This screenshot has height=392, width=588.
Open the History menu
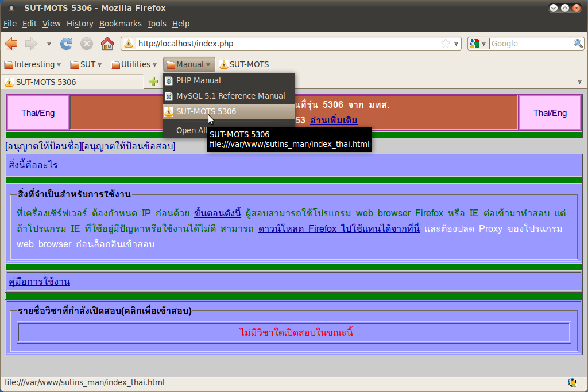coord(80,24)
